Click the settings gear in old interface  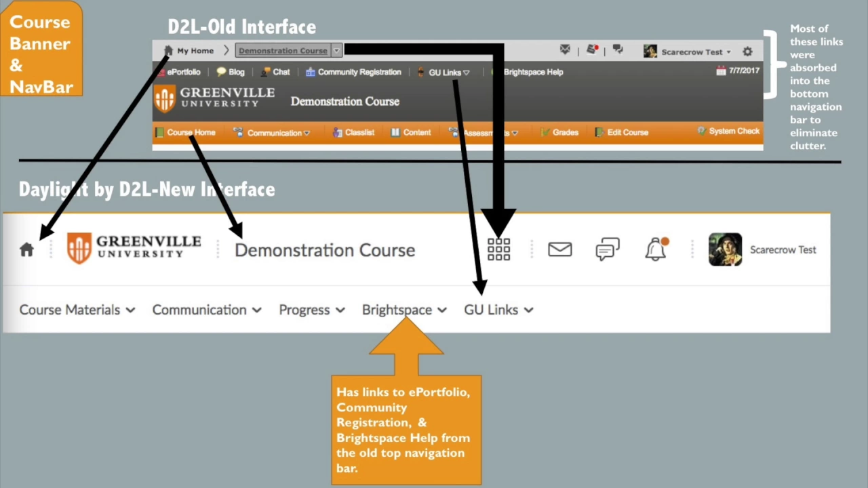point(747,52)
